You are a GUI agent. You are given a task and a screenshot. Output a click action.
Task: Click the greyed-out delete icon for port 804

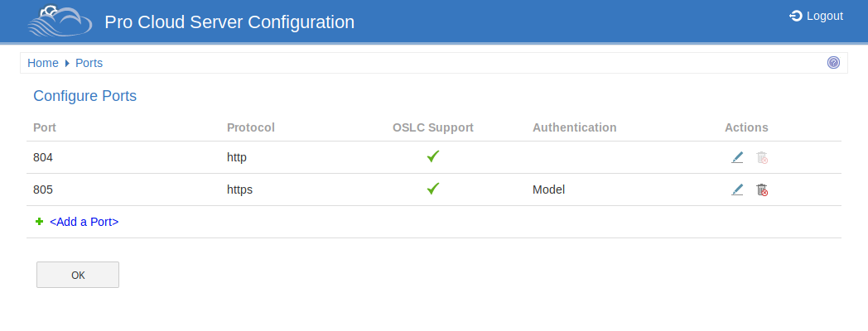(762, 157)
